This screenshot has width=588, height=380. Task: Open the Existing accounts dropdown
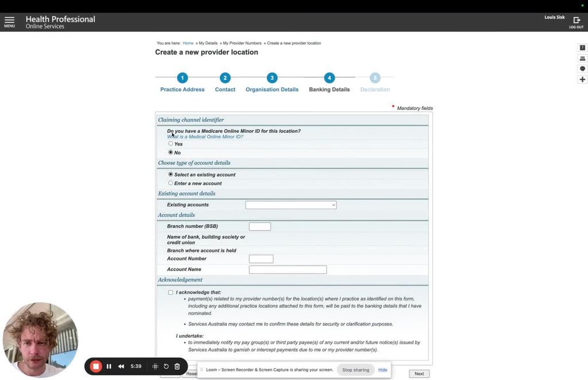point(291,205)
